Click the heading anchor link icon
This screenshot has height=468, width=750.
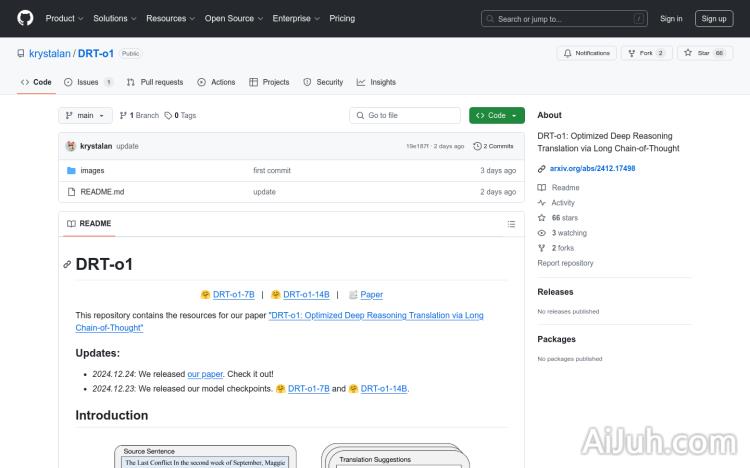pos(67,265)
